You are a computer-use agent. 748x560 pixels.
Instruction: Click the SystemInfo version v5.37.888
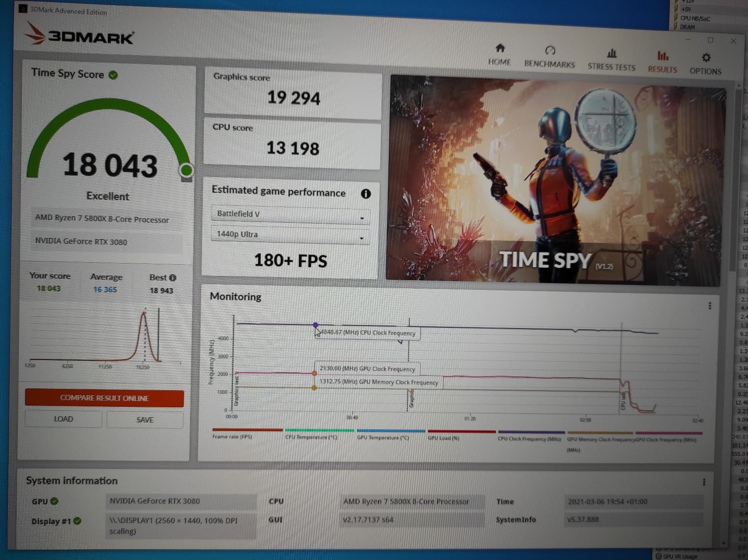[634, 519]
